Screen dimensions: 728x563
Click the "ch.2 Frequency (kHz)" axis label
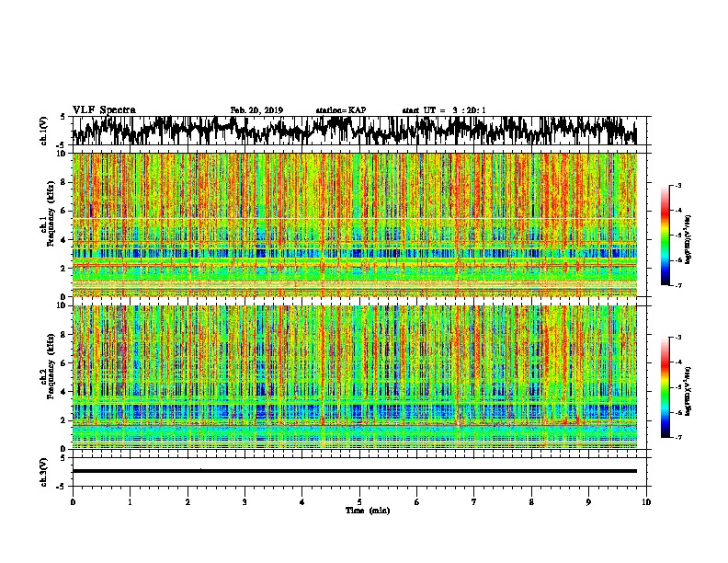point(47,366)
